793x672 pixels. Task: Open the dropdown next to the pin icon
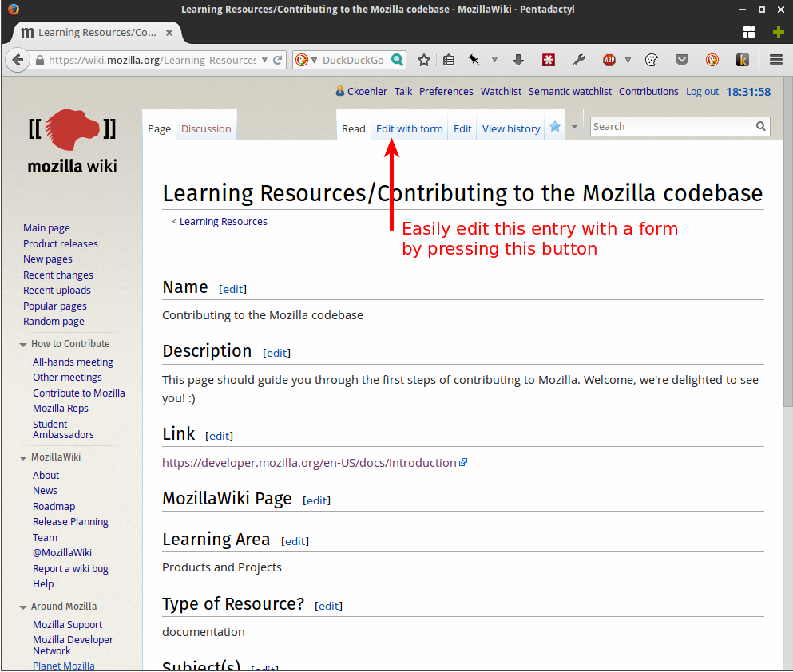click(494, 60)
